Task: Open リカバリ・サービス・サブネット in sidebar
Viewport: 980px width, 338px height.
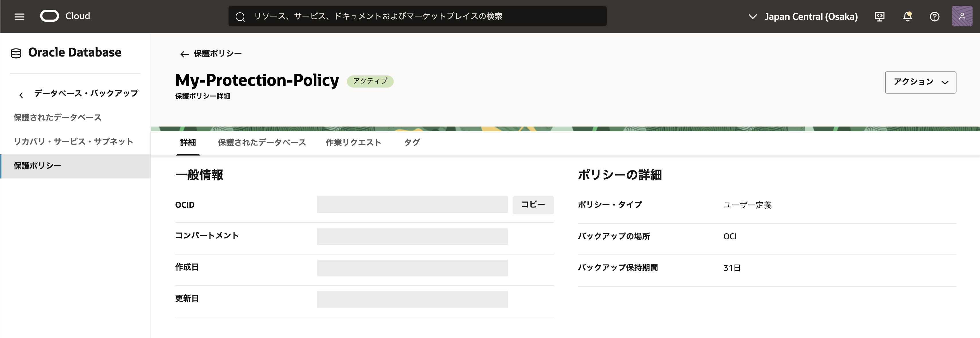Action: click(73, 141)
